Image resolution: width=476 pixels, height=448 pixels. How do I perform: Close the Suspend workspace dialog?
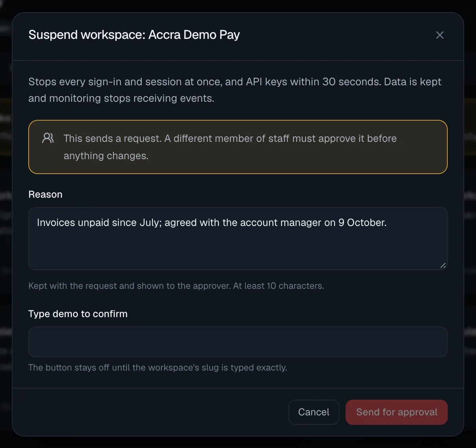[x=440, y=35]
